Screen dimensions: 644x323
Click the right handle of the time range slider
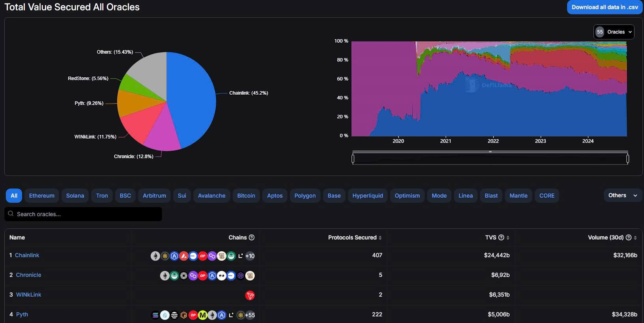click(x=627, y=159)
